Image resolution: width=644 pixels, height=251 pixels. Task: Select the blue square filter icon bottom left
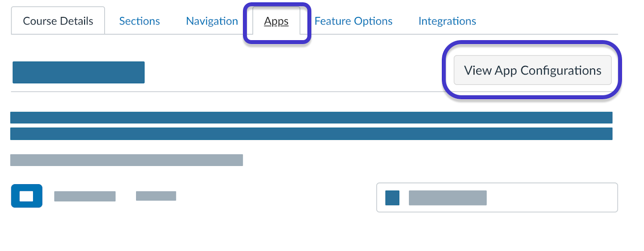[x=27, y=196]
